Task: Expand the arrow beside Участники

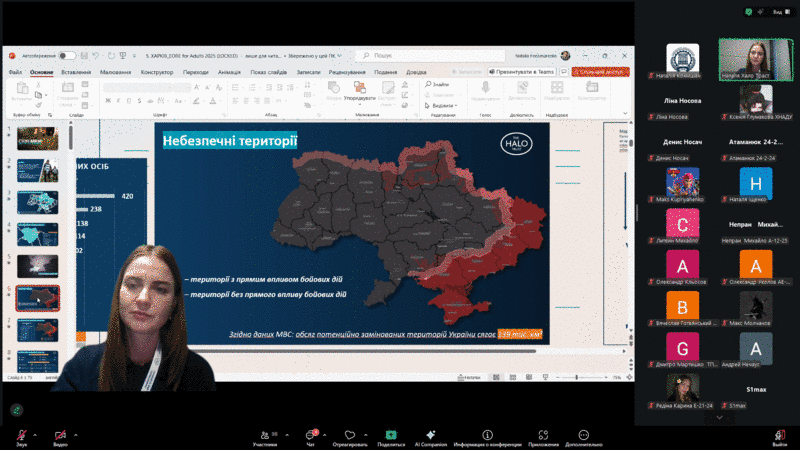Action: click(x=284, y=435)
